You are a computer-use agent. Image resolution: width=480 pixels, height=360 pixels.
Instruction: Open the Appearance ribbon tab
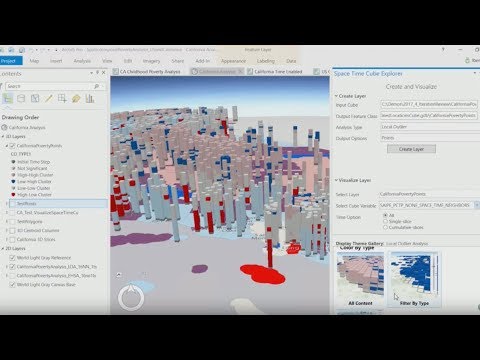tap(233, 61)
